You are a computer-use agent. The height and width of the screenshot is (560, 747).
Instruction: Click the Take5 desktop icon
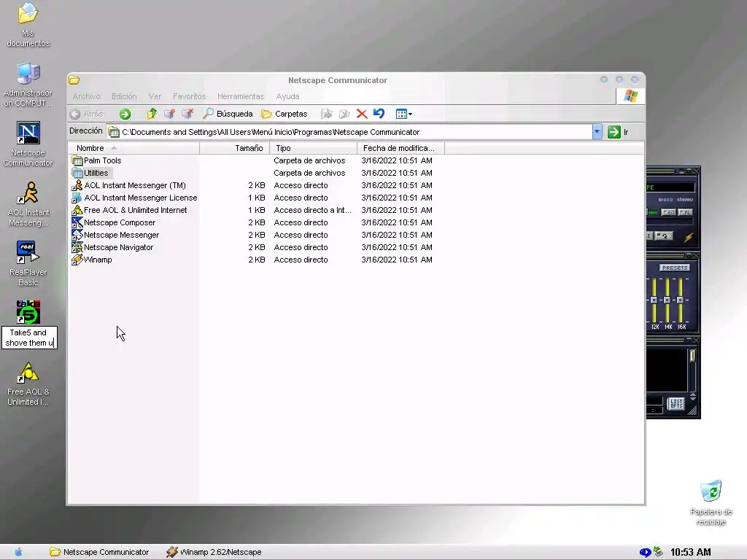pos(28,312)
